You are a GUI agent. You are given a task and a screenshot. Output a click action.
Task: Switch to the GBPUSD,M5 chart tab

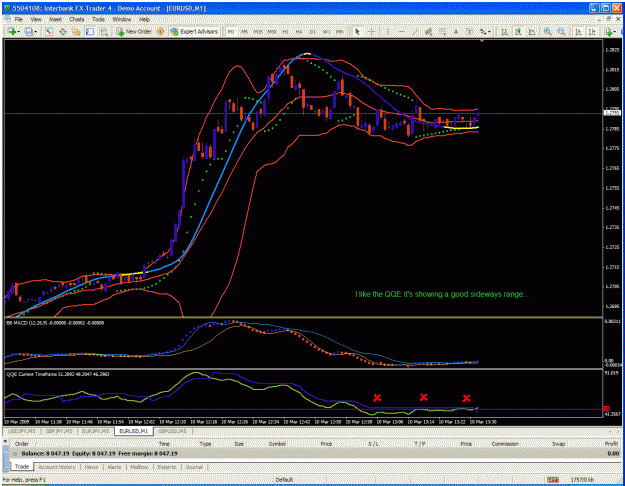click(x=172, y=431)
